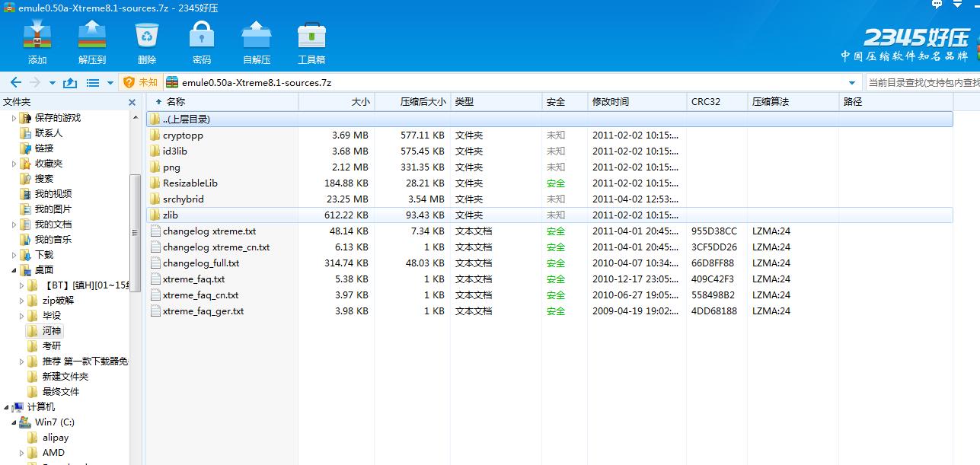Sort by the 名称 column header
Screen dimensions: 980x465
coord(222,102)
